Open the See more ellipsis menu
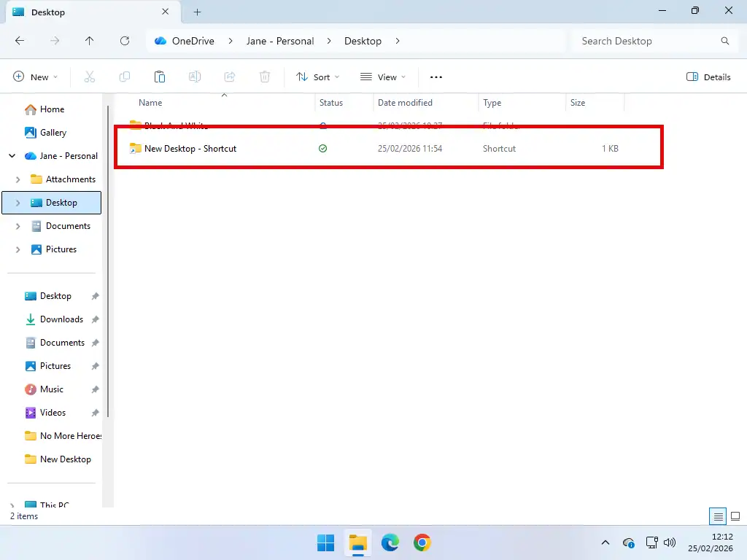 (x=436, y=77)
